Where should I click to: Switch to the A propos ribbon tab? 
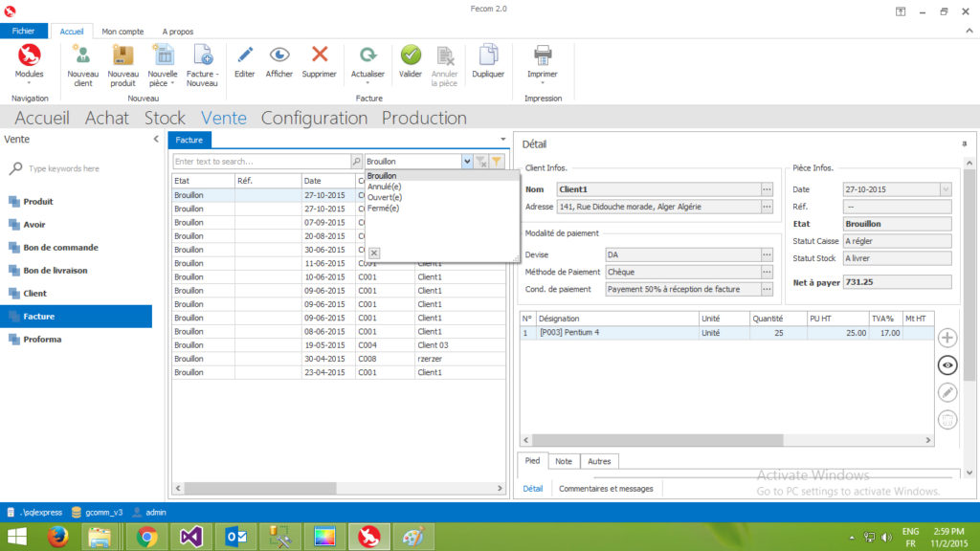177,32
